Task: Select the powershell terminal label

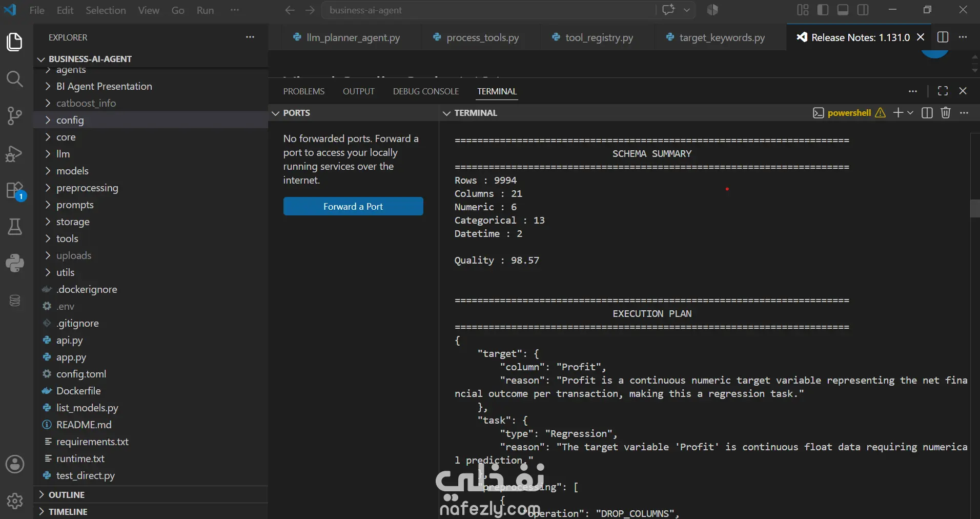Action: click(x=849, y=113)
